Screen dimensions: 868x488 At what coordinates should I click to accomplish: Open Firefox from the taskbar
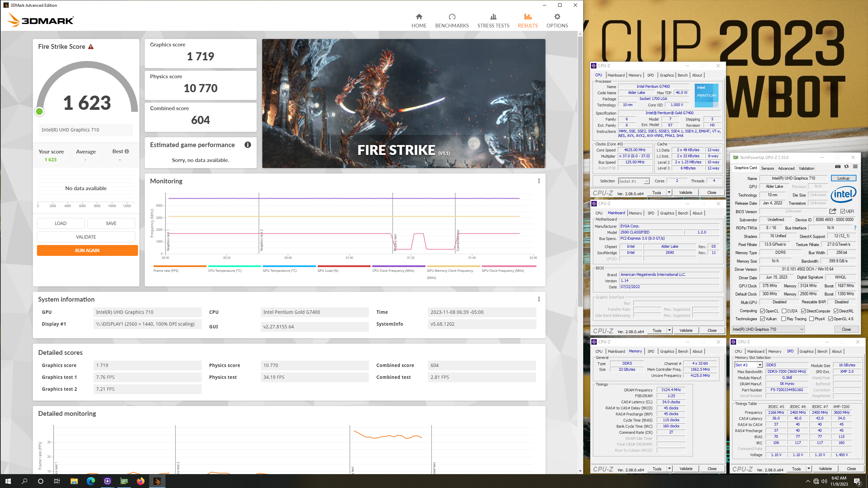[x=141, y=481]
